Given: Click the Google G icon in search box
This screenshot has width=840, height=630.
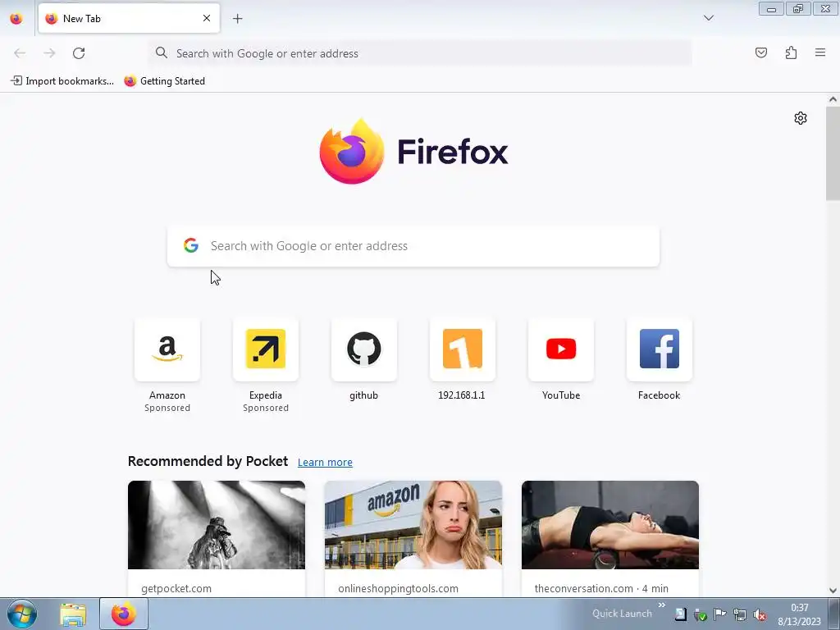Looking at the screenshot, I should 190,245.
